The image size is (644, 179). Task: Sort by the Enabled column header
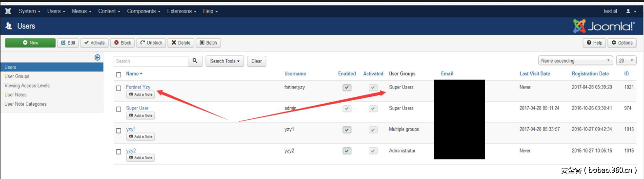point(347,74)
